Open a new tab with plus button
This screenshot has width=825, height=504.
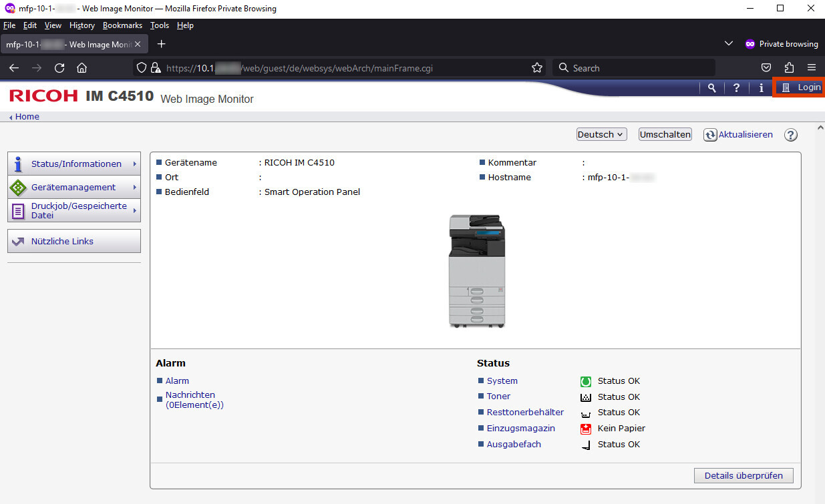(x=161, y=44)
